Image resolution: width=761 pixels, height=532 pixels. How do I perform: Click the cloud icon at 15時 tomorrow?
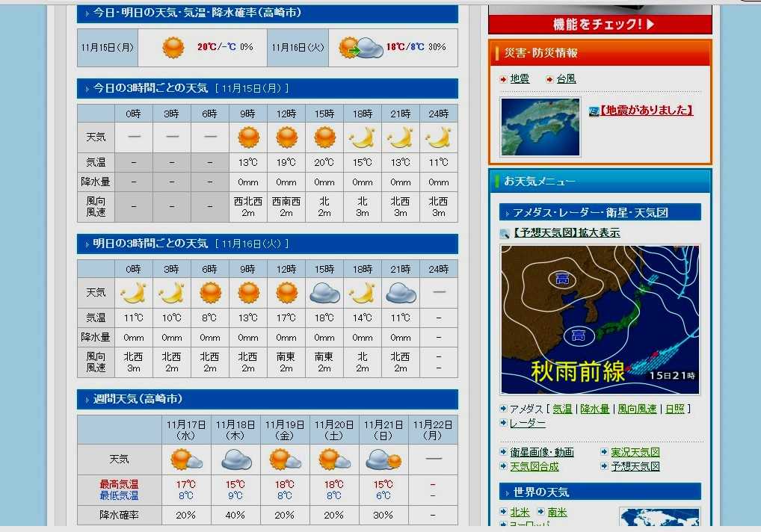pos(324,293)
